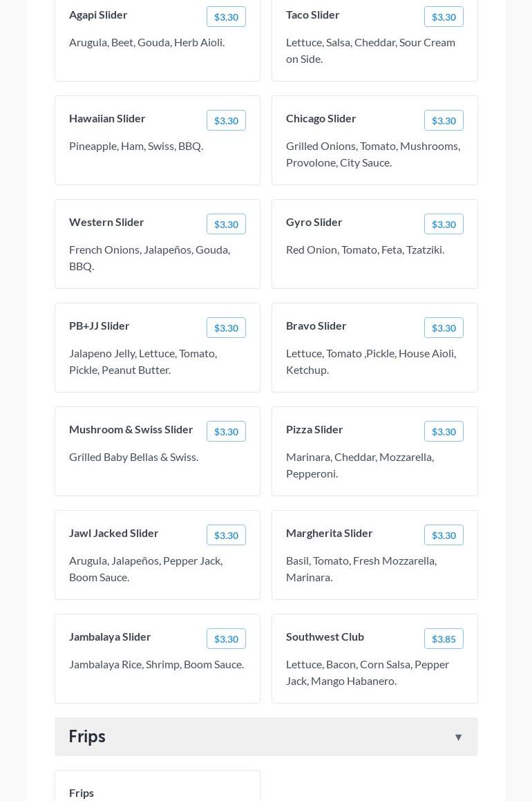This screenshot has height=801, width=532.
Task: Select the Bravo Slider price button
Action: point(444,328)
